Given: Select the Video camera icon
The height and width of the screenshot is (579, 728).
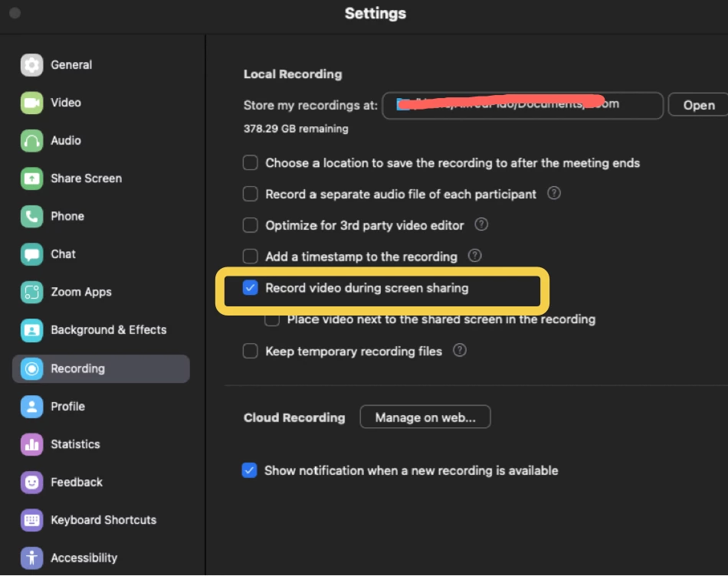Looking at the screenshot, I should (x=31, y=103).
